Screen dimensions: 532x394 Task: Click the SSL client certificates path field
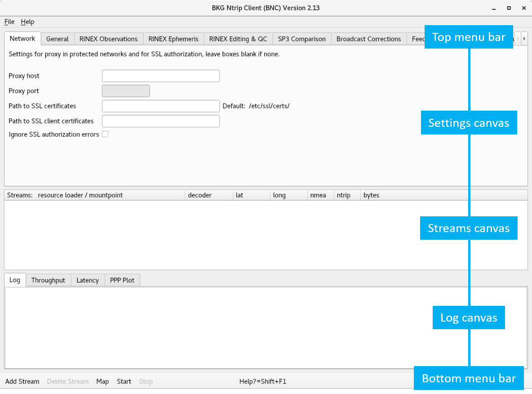[161, 121]
